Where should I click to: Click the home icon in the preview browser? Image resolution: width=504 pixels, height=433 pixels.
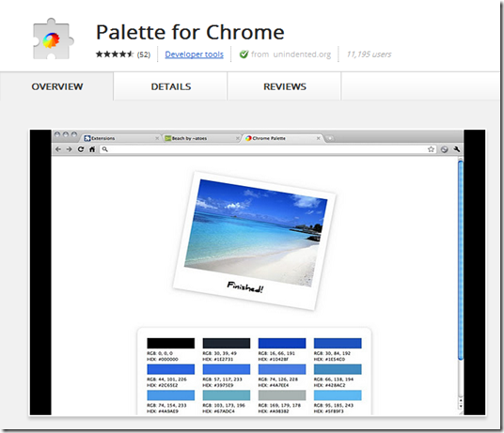coord(92,149)
